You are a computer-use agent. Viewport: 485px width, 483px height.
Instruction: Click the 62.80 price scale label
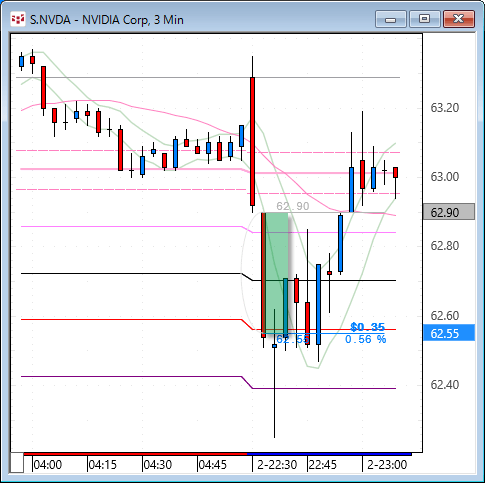(445, 246)
